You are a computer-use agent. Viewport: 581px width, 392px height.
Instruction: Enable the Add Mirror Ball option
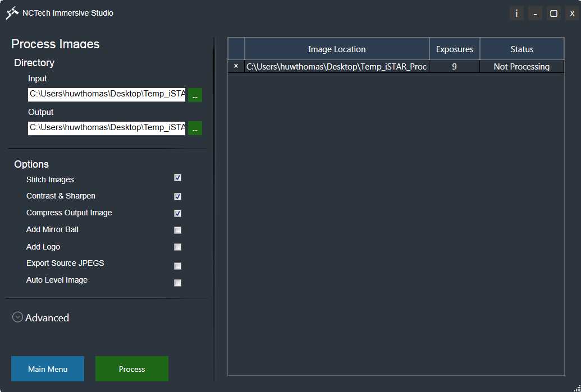coord(177,230)
